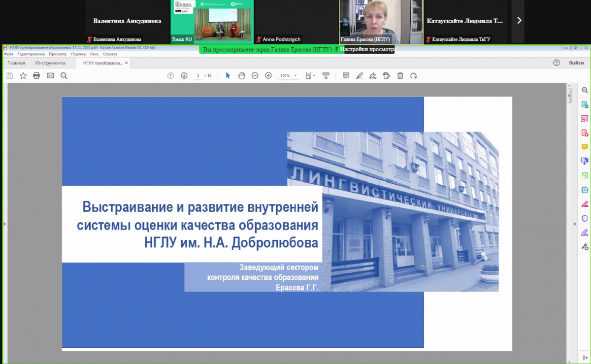591x364 pixels.
Task: Open Compress PDF tool in right pane
Action: [585, 190]
